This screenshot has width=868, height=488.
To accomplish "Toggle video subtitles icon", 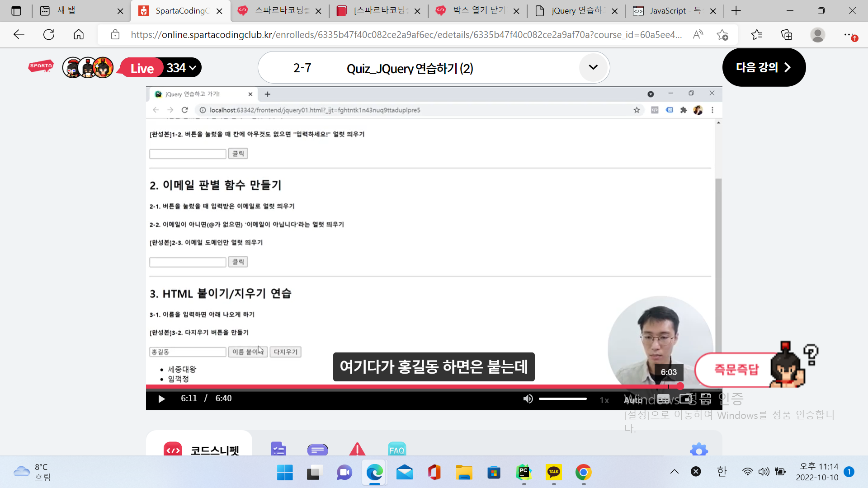I will 663,399.
